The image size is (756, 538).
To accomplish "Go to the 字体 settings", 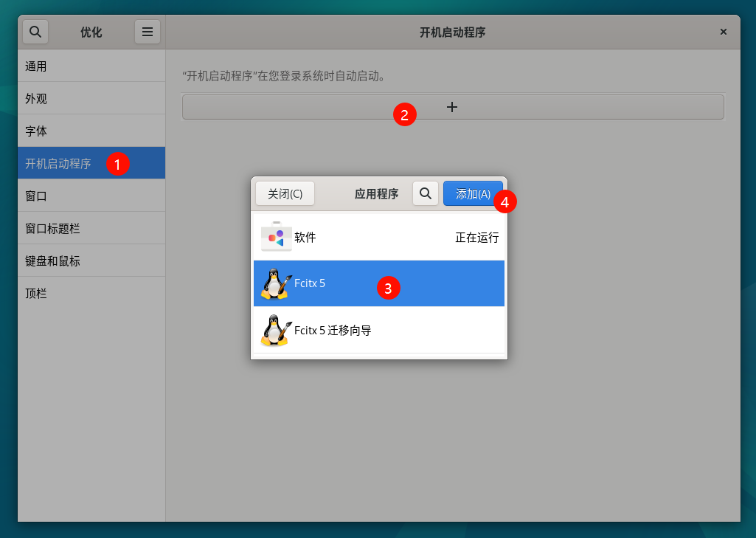I will pos(91,131).
